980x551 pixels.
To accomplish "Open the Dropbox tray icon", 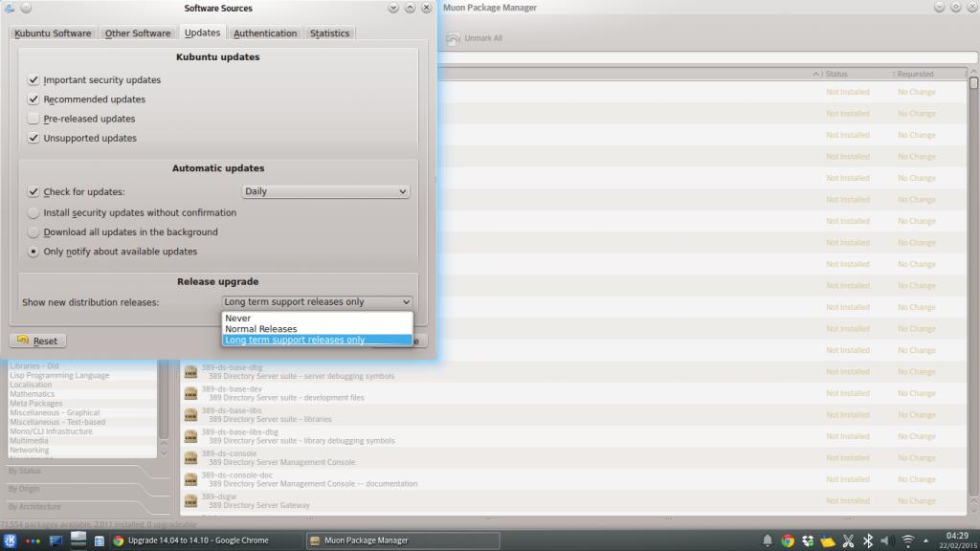I will (809, 540).
